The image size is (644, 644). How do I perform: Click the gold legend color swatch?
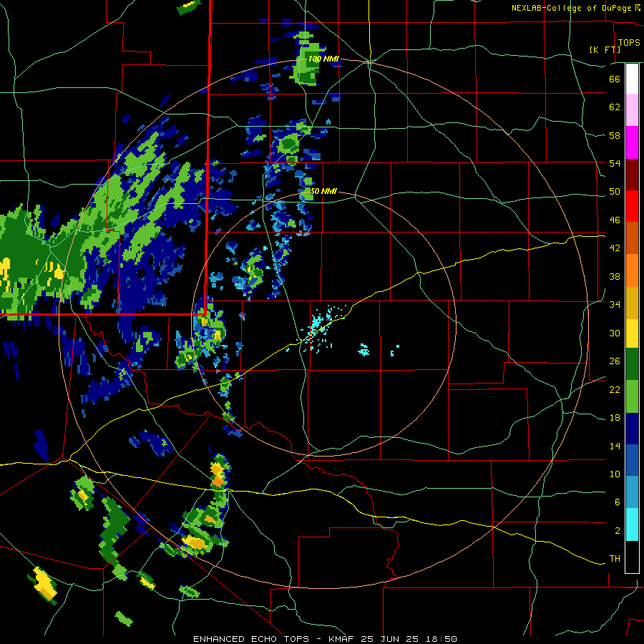632,303
